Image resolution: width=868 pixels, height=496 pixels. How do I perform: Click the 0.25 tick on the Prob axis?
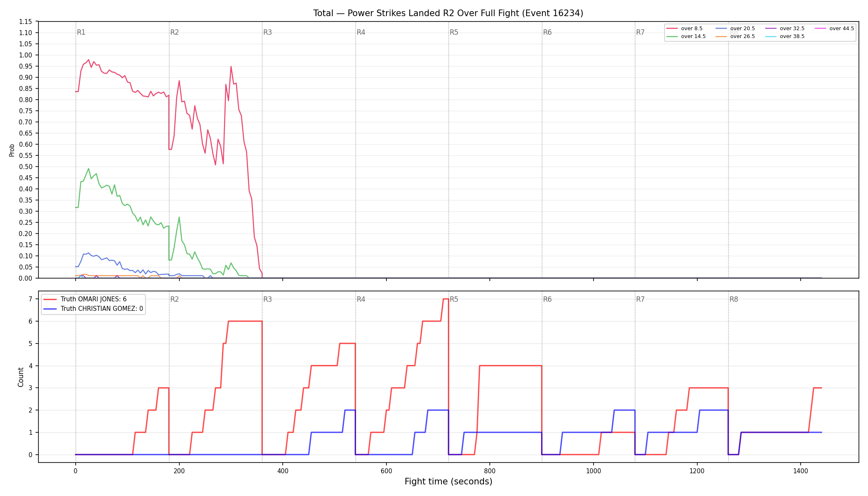click(25, 222)
